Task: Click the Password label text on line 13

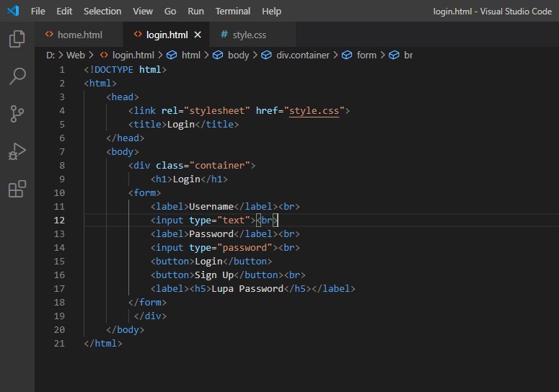Action: (211, 234)
